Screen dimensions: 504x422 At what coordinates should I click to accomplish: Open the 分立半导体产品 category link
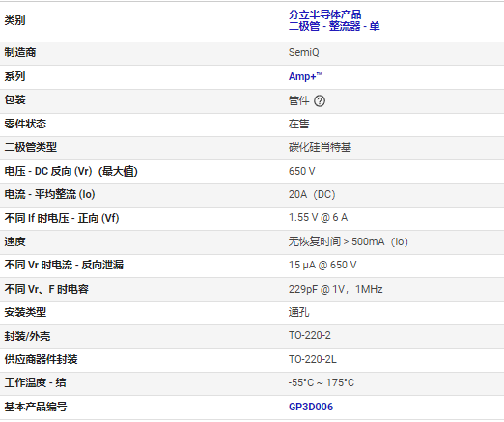(x=324, y=14)
